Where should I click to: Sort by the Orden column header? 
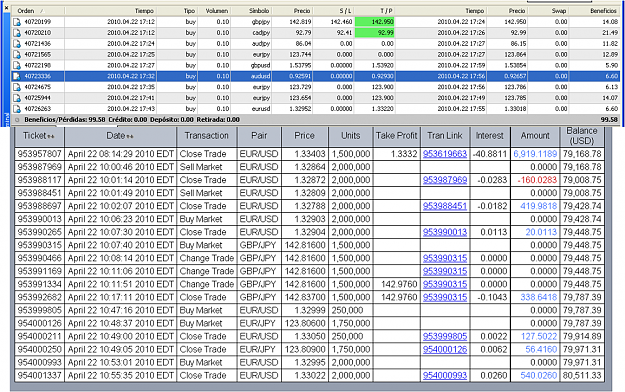38,11
